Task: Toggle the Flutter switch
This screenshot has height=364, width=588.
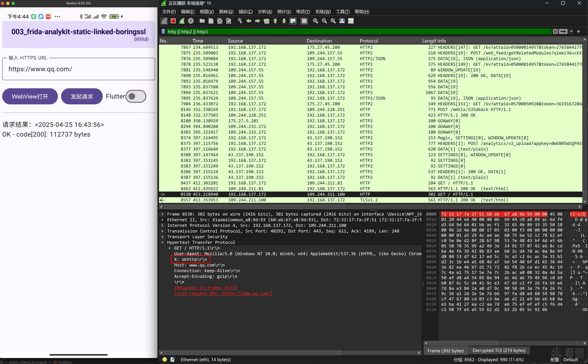Action: (136, 96)
